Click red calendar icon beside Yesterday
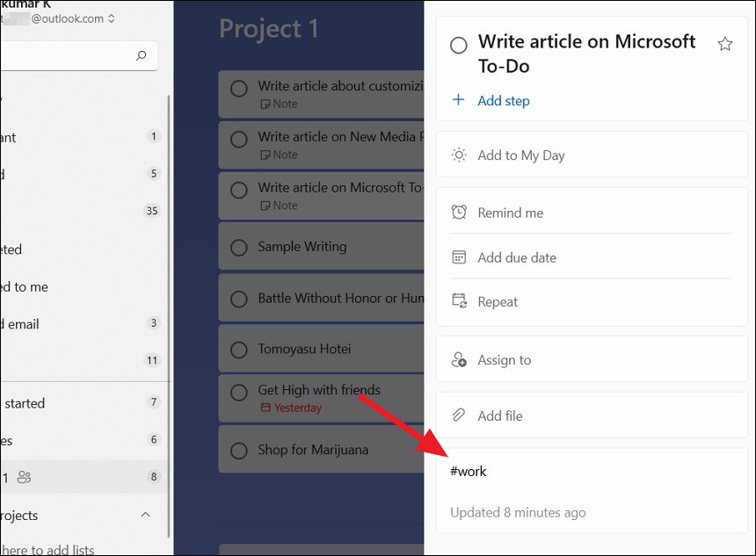 click(x=265, y=408)
